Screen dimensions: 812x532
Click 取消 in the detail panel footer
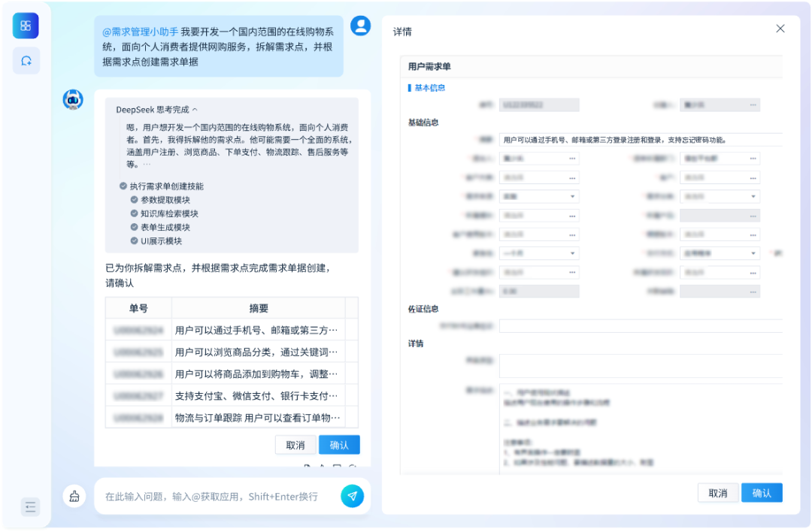[x=718, y=492]
